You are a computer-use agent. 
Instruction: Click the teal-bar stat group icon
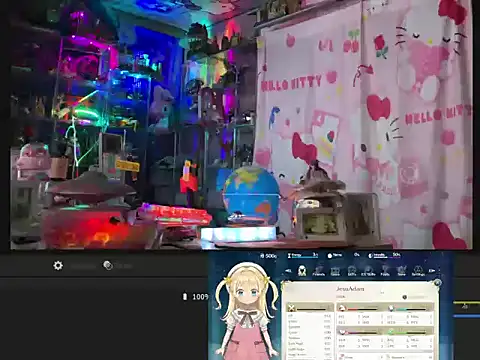[391, 308]
